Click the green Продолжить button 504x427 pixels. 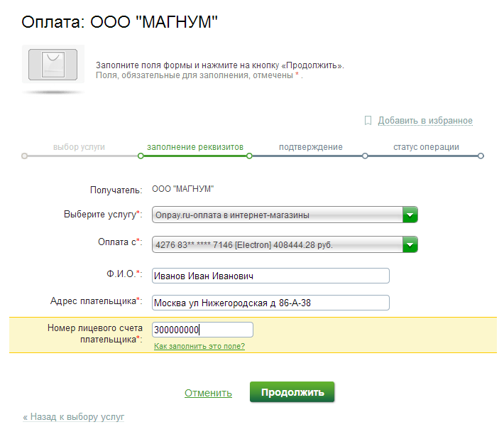click(292, 392)
